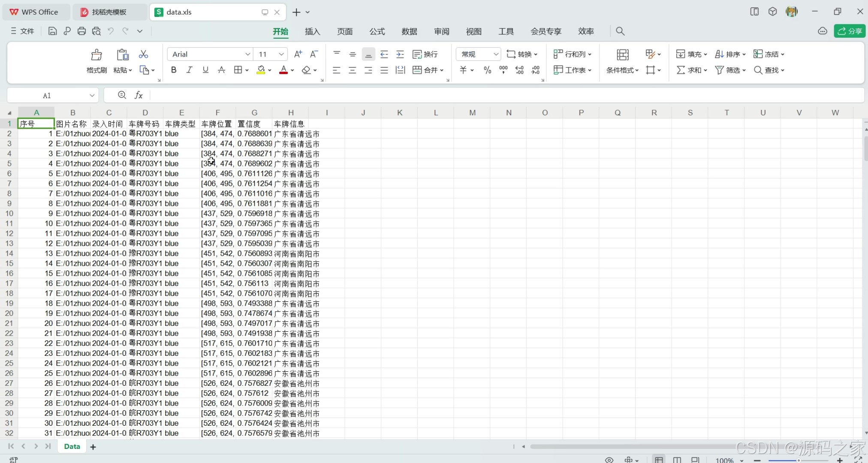The width and height of the screenshot is (868, 463).
Task: Click decrease indent icon
Action: tap(384, 54)
